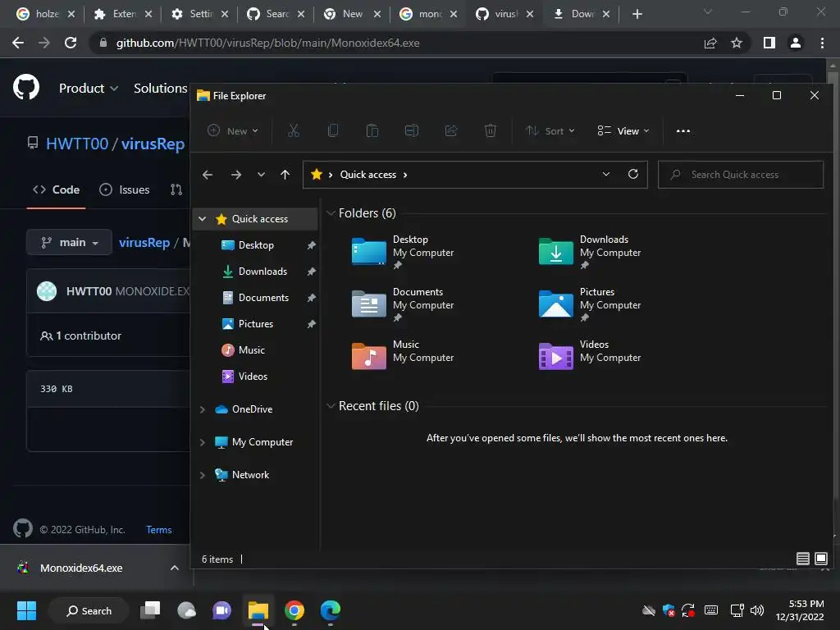Open the GitHub Code tab

coord(57,189)
